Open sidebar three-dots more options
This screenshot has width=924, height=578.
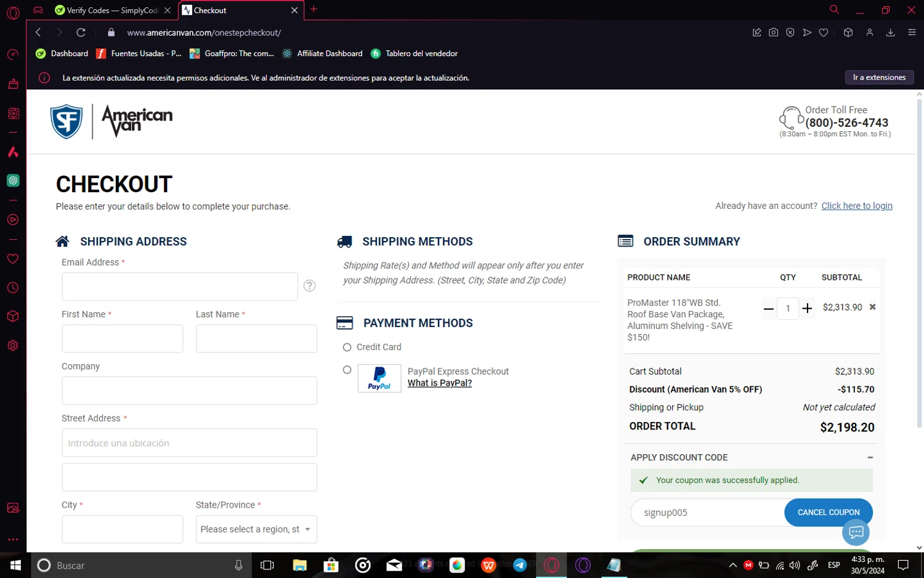tap(13, 539)
